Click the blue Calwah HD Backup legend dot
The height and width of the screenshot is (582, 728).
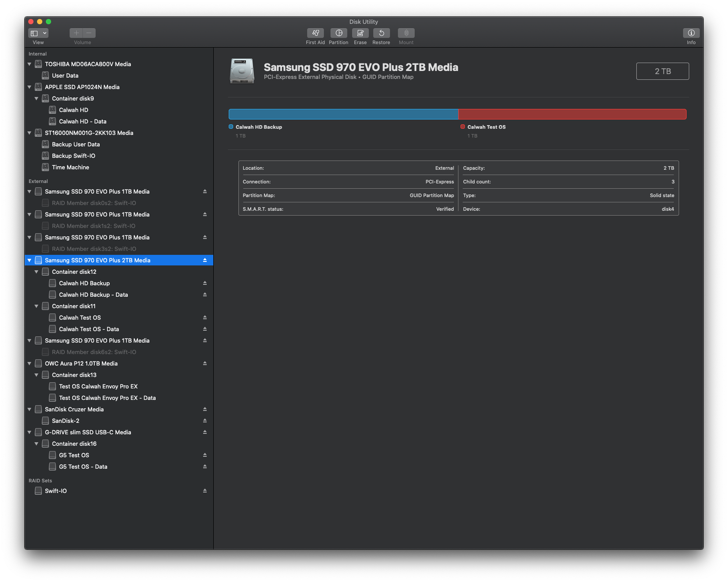click(x=231, y=127)
